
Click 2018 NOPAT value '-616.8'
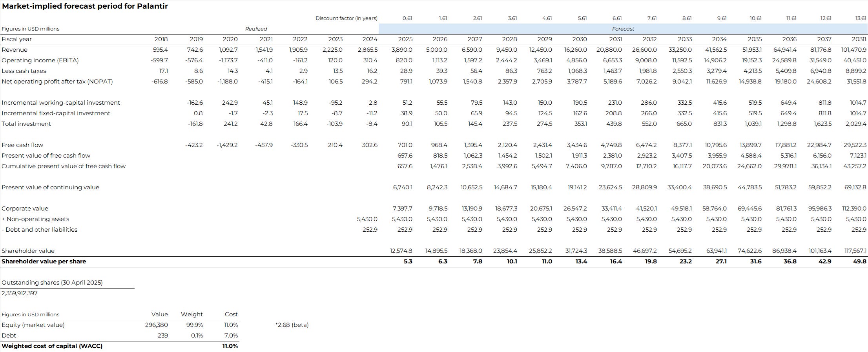point(160,82)
